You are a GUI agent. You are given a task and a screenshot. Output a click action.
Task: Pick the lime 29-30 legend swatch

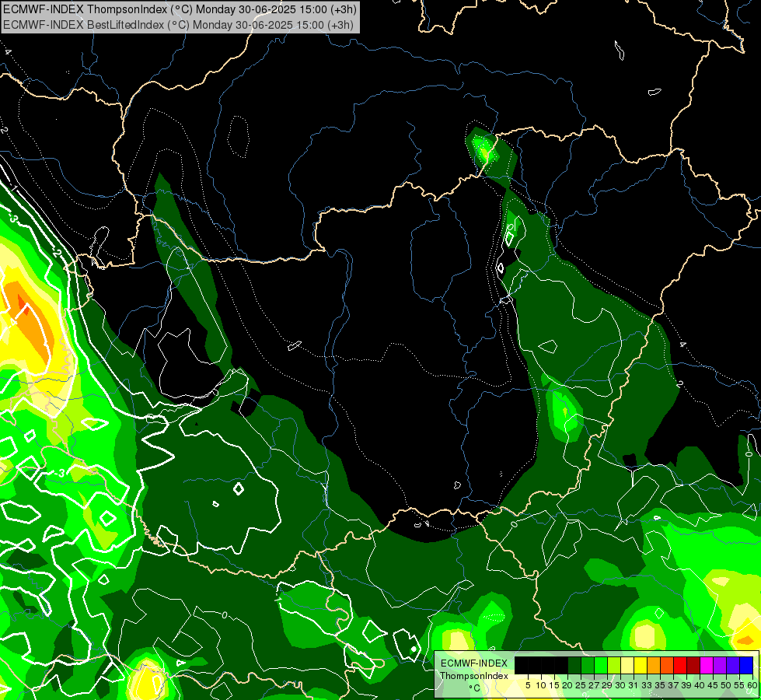[614, 666]
